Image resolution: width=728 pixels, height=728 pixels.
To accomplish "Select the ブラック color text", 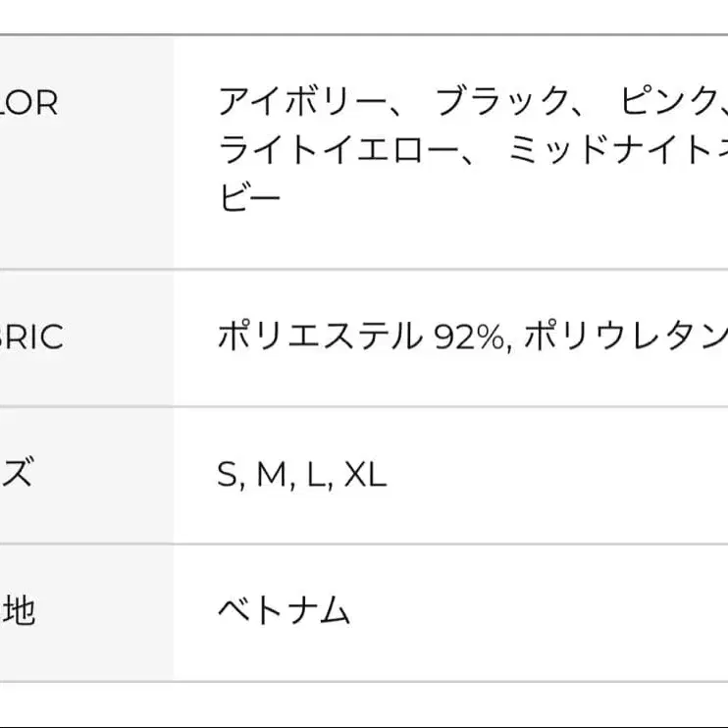I will point(502,101).
